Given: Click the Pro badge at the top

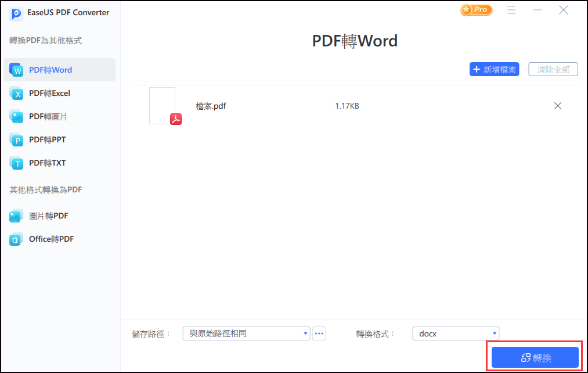Looking at the screenshot, I should [475, 10].
